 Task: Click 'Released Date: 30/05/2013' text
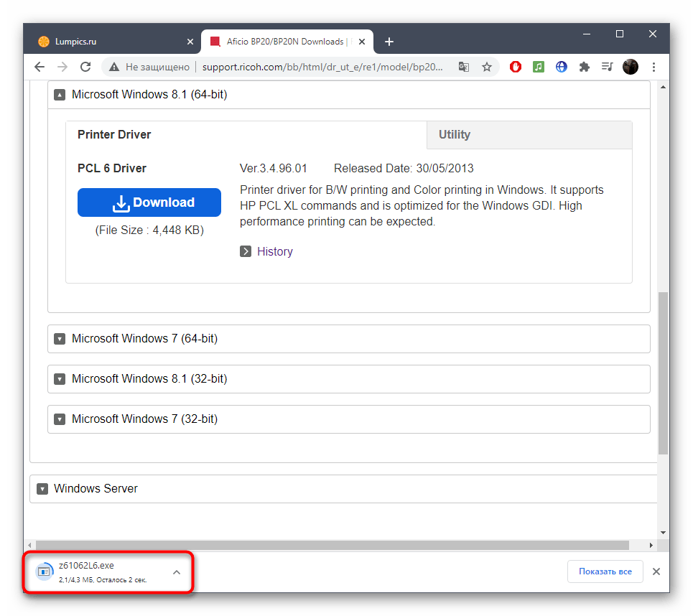click(404, 169)
